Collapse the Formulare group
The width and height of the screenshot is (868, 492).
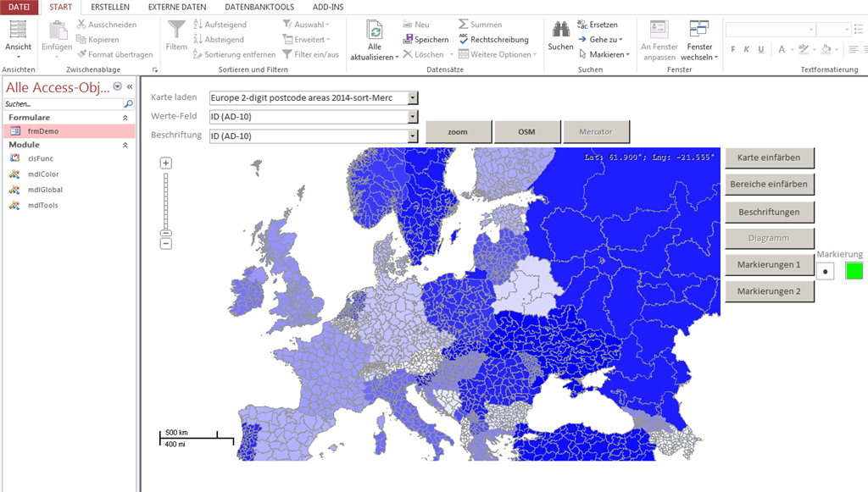[125, 118]
